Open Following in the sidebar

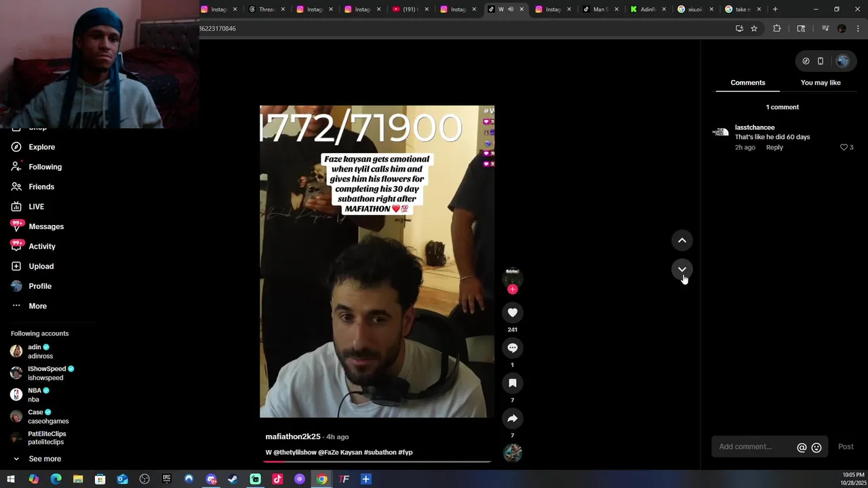click(45, 167)
